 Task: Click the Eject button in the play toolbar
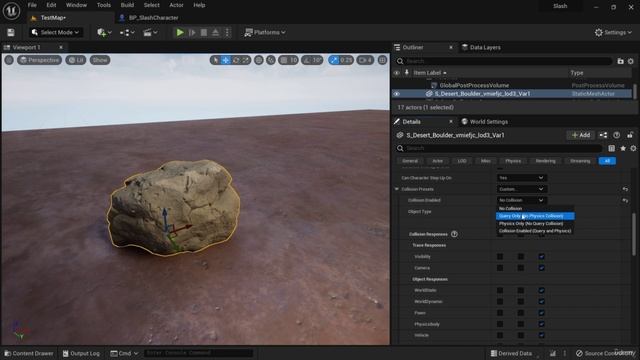pos(215,32)
